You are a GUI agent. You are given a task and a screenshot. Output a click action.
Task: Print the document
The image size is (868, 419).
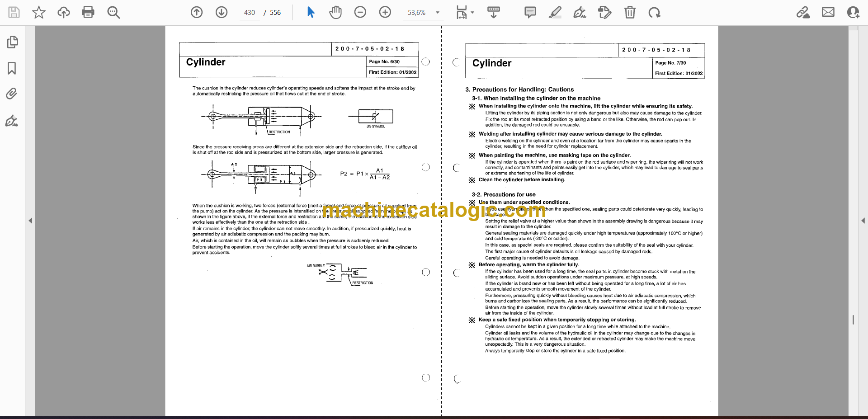[88, 12]
